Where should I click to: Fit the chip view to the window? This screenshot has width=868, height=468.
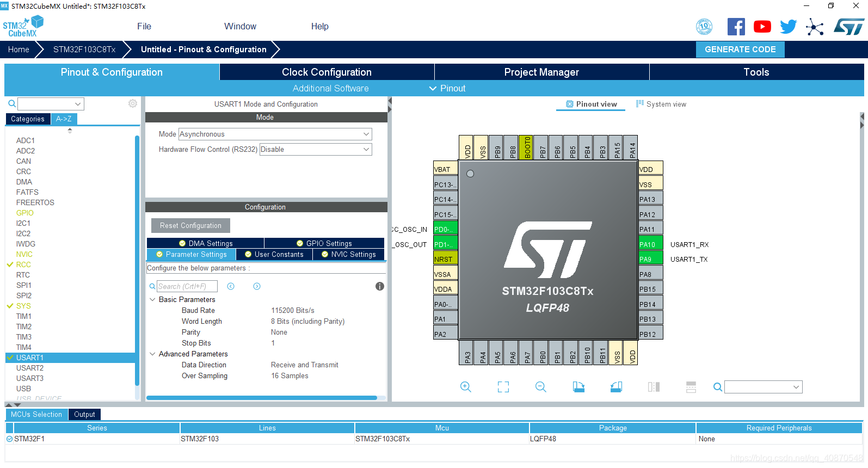[503, 387]
